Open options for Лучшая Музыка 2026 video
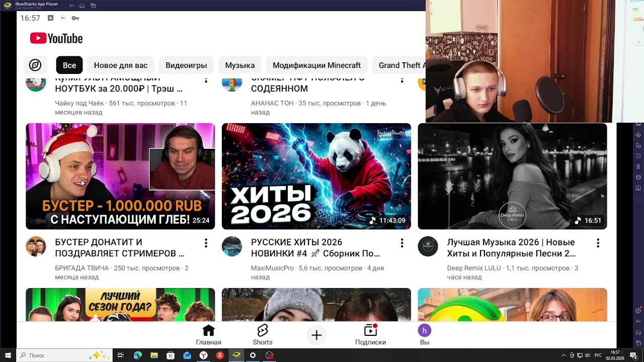The height and width of the screenshot is (362, 644). coord(598,243)
